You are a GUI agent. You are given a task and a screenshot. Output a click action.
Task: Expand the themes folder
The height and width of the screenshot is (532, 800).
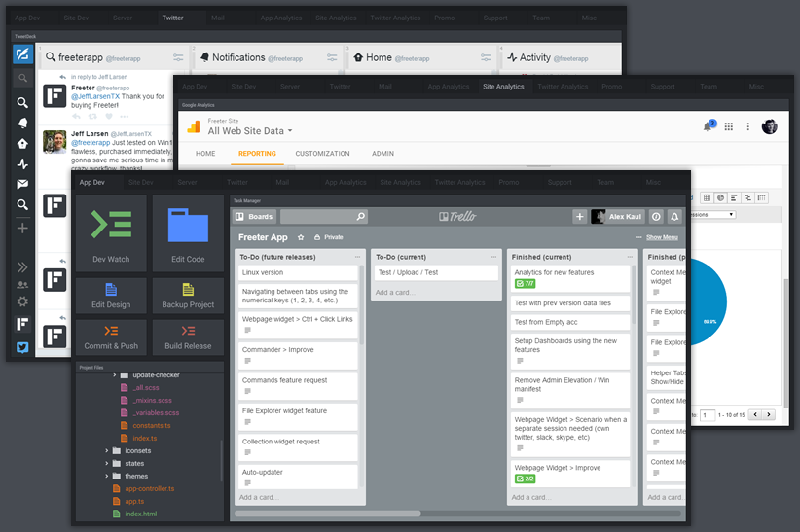pos(107,476)
